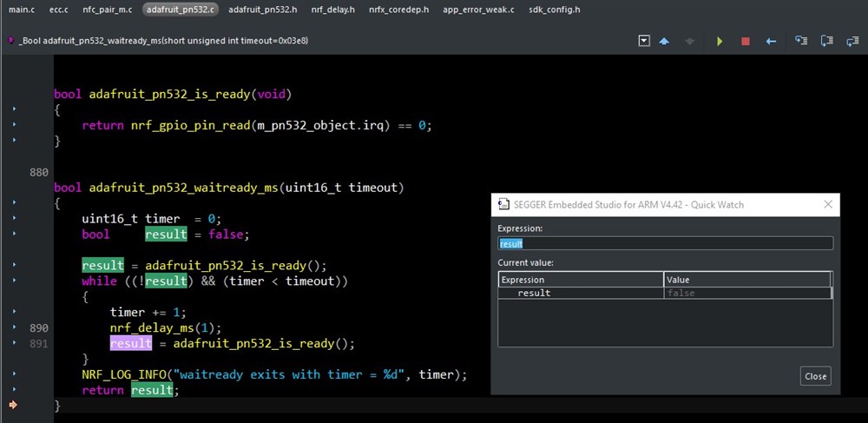Click the 'timer += 1;' statement
Screen dimensions: 868x423
(x=148, y=313)
